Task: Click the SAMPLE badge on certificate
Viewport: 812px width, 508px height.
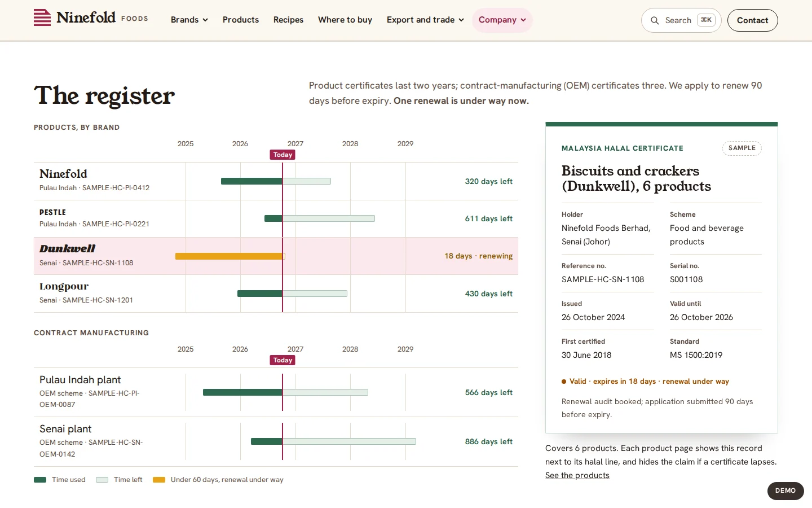Action: coord(742,148)
